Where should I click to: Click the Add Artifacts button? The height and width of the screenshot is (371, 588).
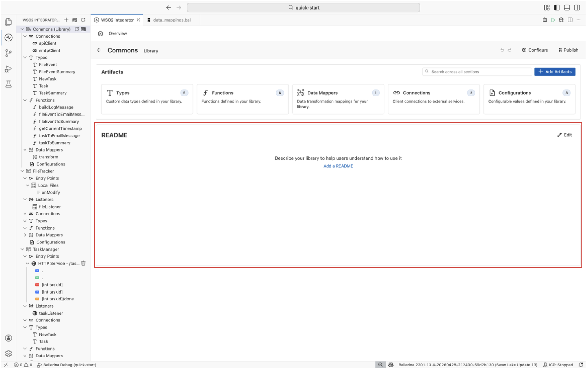pos(555,72)
